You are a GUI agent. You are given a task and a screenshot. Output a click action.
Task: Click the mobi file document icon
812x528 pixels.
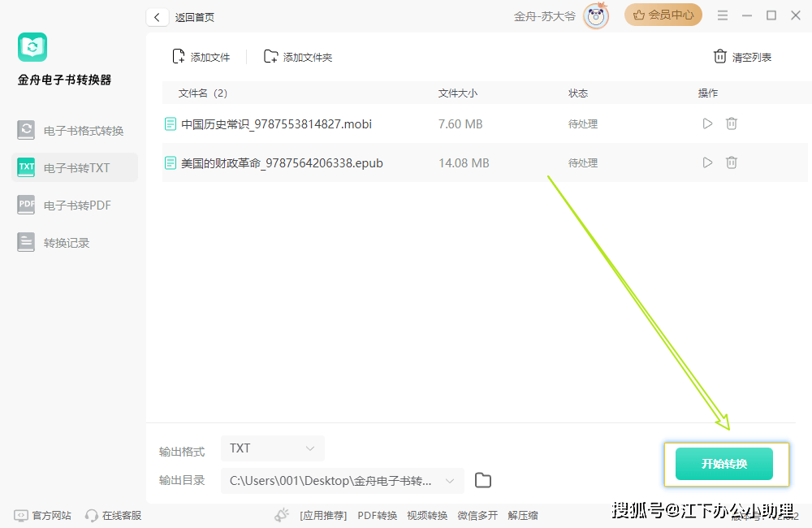pyautogui.click(x=171, y=123)
